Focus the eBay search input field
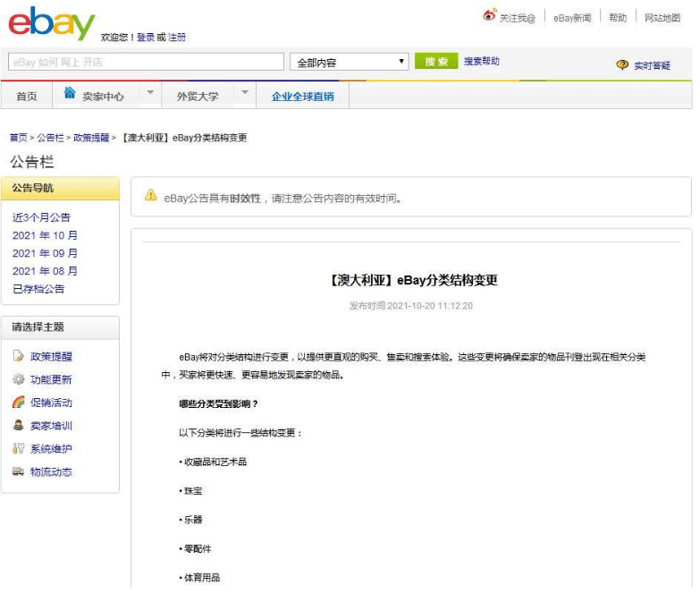 (x=146, y=62)
